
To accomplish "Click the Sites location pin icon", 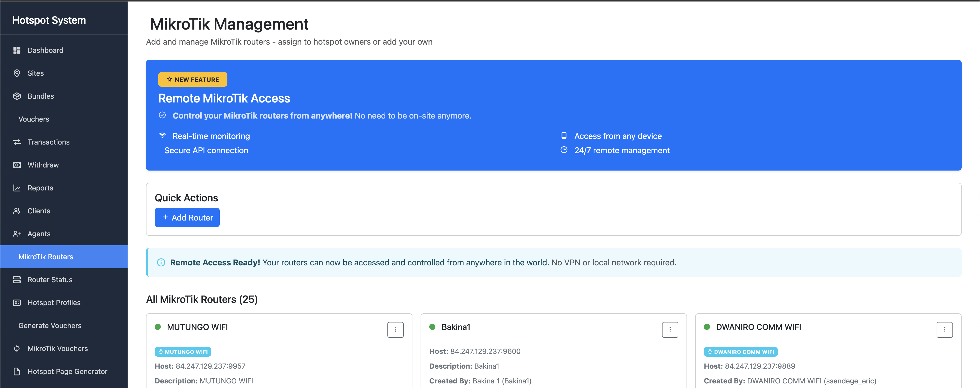I will coord(17,73).
